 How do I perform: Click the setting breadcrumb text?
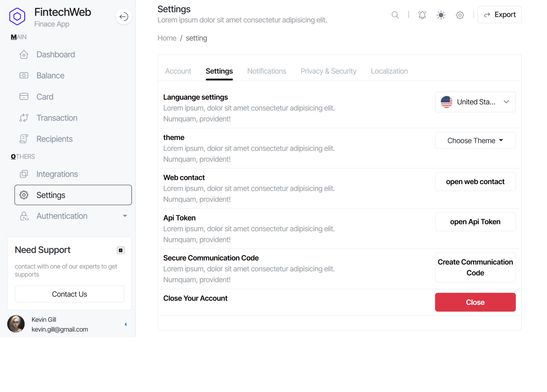click(197, 38)
